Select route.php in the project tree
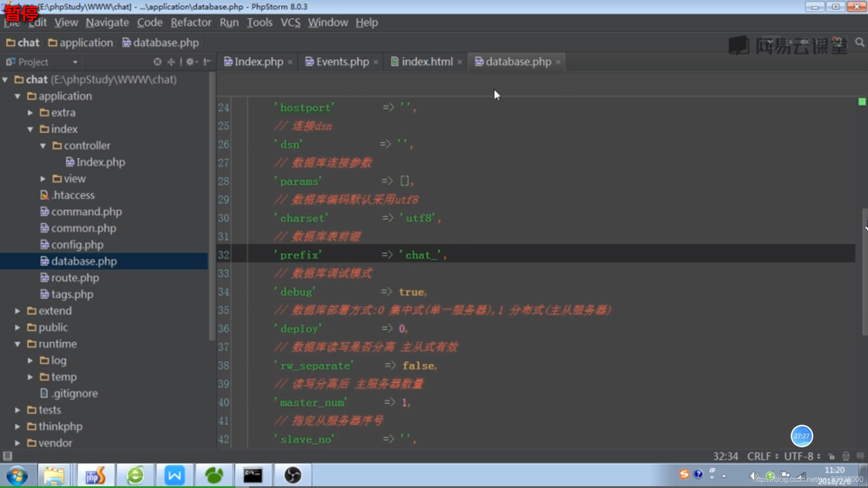Image resolution: width=868 pixels, height=488 pixels. 69,278
